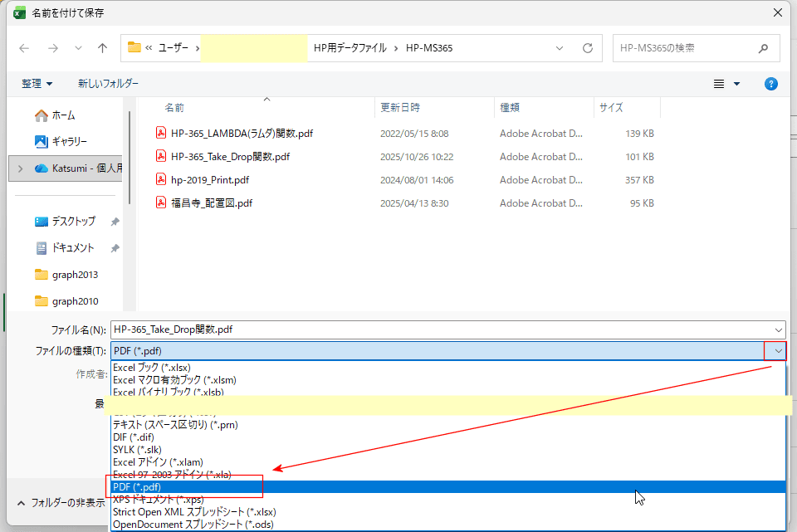Choose XPS ドキュメント (*.xps) file type
Screen dimensions: 797x532
[159, 500]
